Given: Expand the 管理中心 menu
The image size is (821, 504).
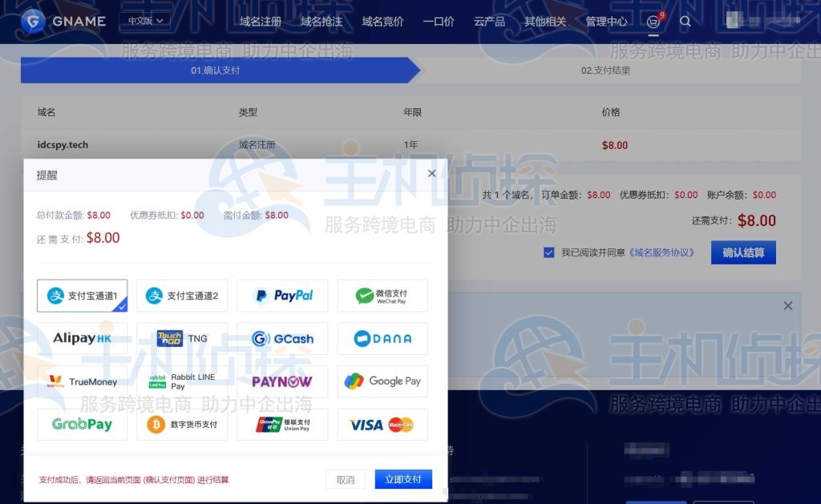Looking at the screenshot, I should coord(606,22).
